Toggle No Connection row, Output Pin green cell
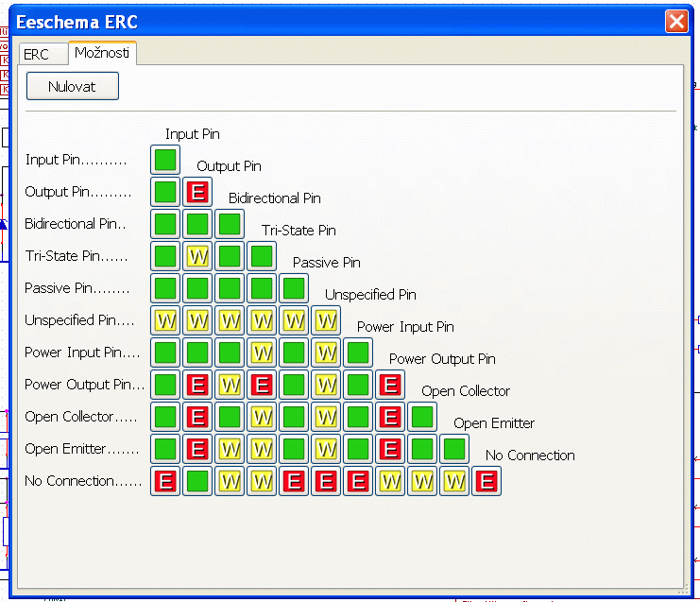700x602 pixels. (197, 481)
